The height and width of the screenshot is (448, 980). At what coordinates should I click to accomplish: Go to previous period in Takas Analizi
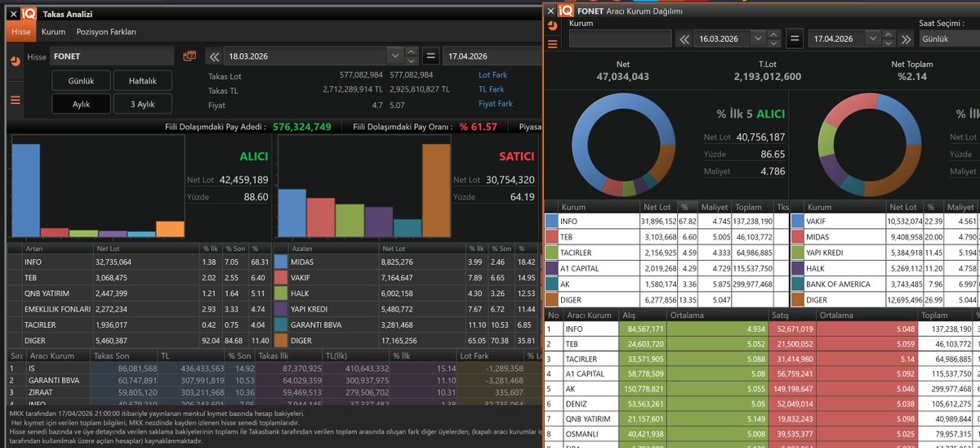215,56
